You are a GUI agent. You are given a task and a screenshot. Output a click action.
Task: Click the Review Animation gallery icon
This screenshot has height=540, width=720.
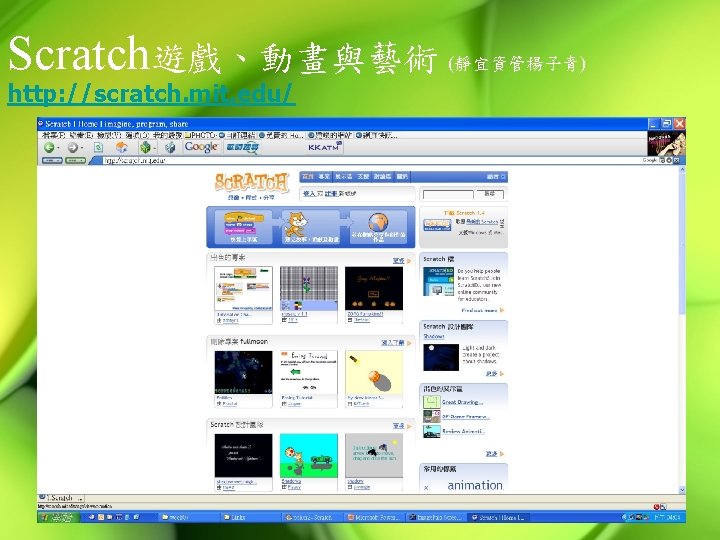pyautogui.click(x=432, y=431)
